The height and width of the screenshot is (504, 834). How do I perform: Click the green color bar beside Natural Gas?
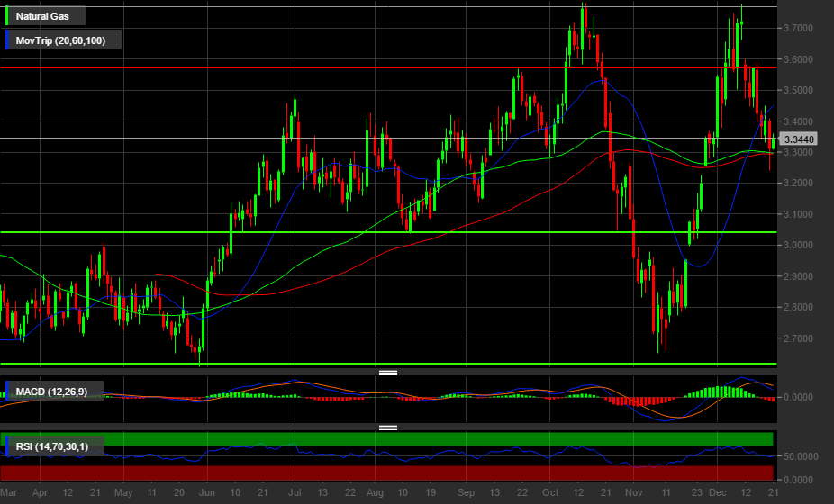click(x=7, y=16)
